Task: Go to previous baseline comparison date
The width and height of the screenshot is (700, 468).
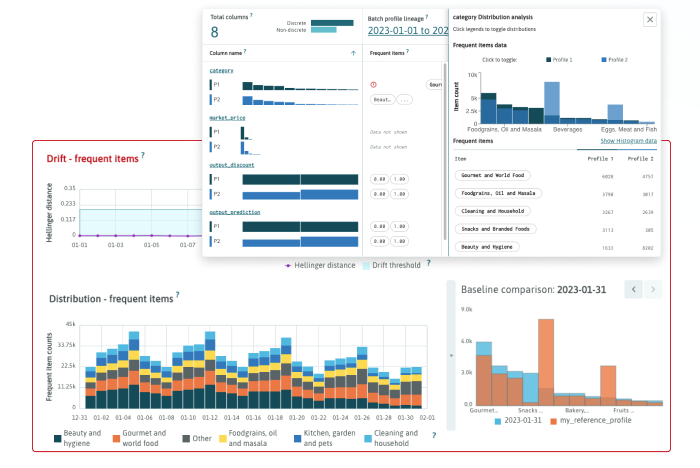Action: 632,289
